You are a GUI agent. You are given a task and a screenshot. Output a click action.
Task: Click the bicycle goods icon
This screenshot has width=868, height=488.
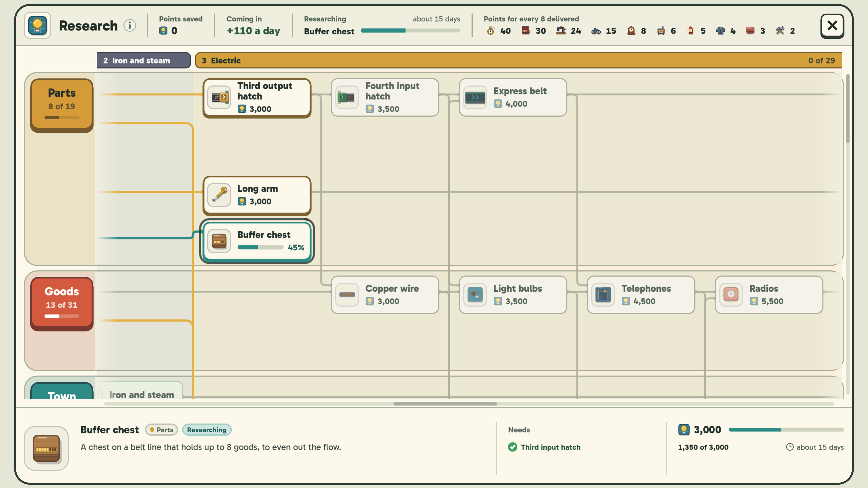coord(596,31)
